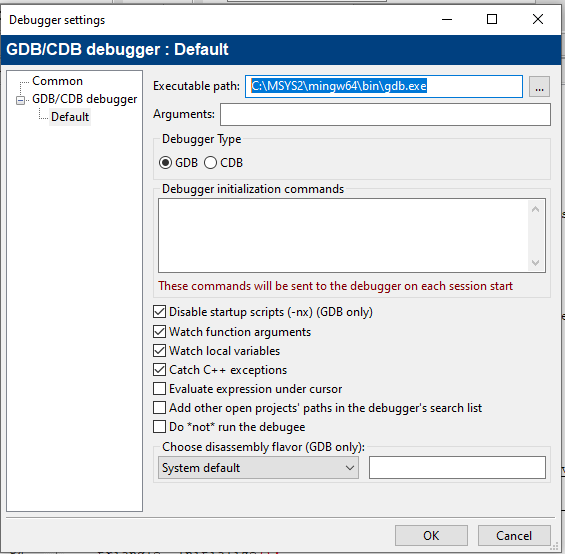
Task: Select Common in the settings tree
Action: point(57,81)
